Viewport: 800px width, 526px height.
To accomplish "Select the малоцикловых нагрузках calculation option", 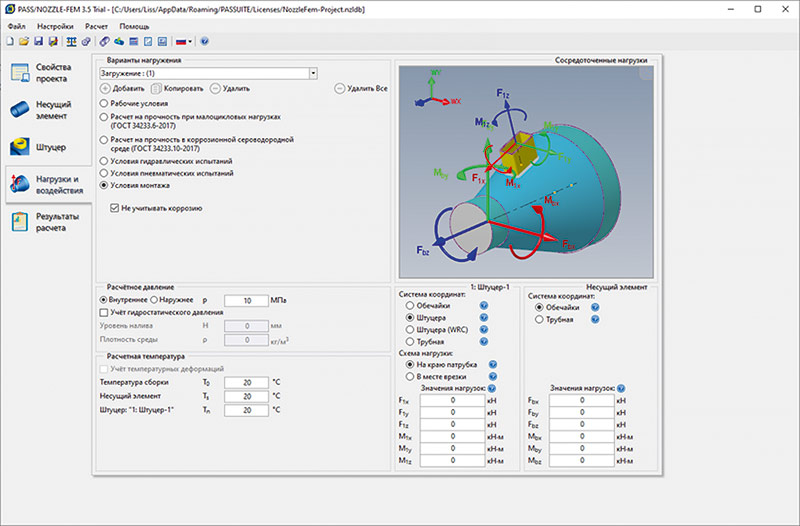I will [x=104, y=117].
